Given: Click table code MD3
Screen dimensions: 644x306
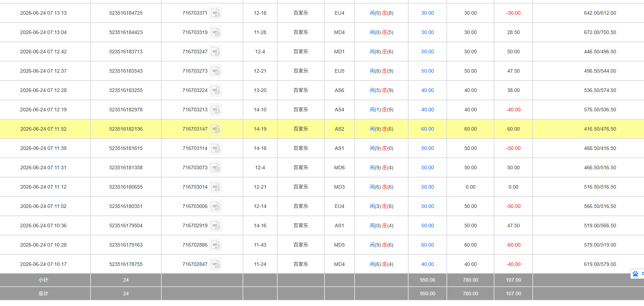Looking at the screenshot, I should pyautogui.click(x=339, y=187).
